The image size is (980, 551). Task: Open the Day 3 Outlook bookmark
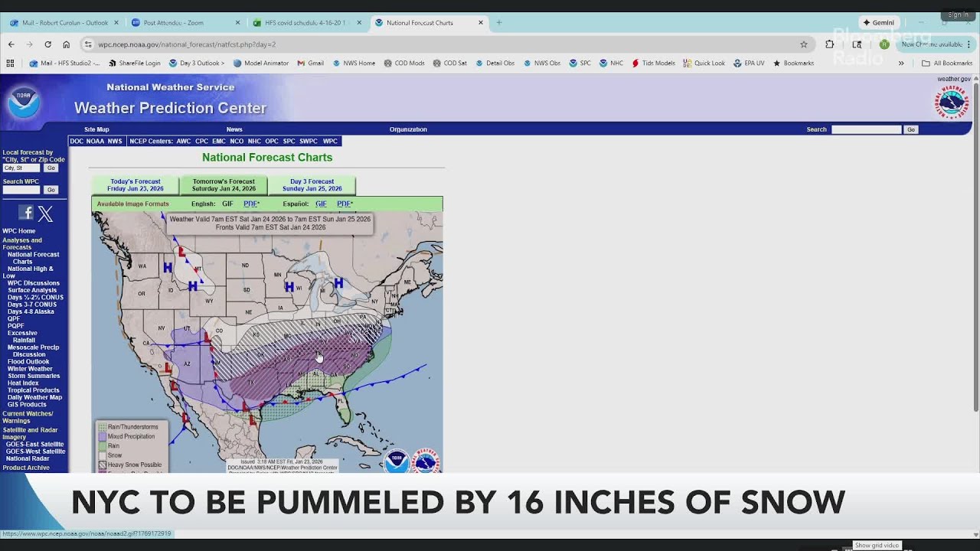tap(197, 64)
